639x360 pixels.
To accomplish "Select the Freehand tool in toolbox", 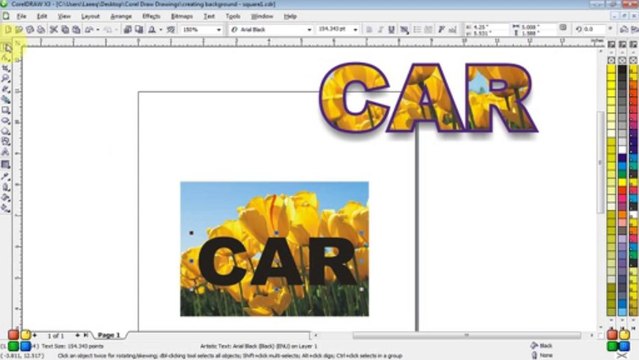I will click(x=6, y=88).
